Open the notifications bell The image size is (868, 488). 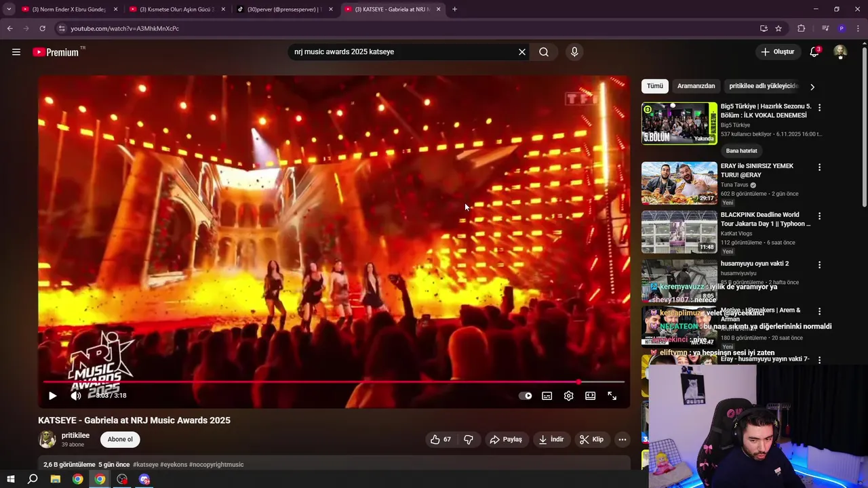pos(815,52)
